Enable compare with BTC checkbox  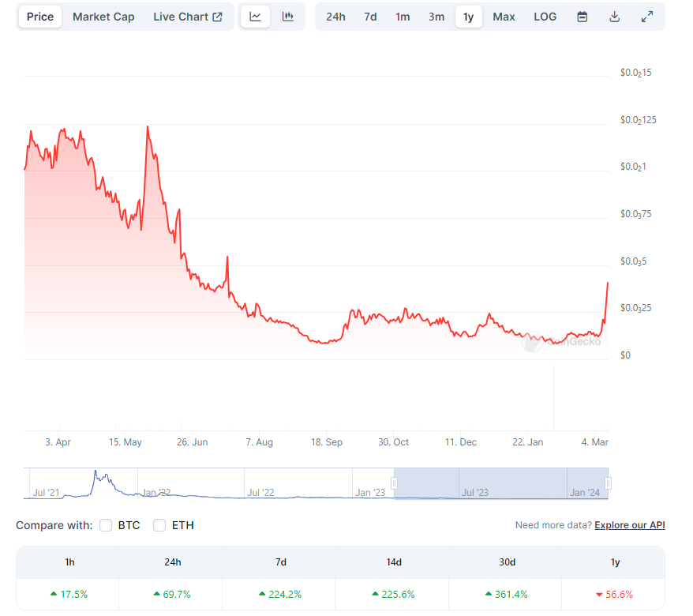[x=106, y=525]
